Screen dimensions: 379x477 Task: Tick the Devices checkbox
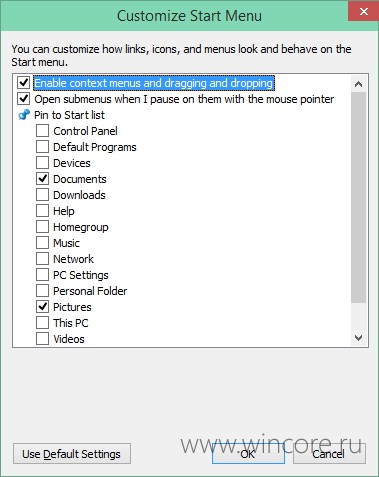[x=42, y=163]
